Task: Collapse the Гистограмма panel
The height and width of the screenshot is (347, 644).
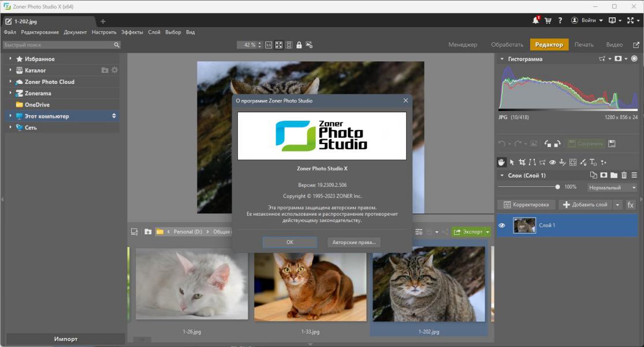Action: tap(502, 59)
